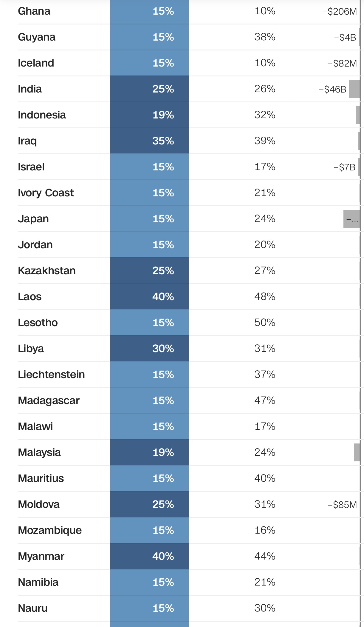
Task: Click the truncated Japan deficit bar
Action: click(x=352, y=219)
